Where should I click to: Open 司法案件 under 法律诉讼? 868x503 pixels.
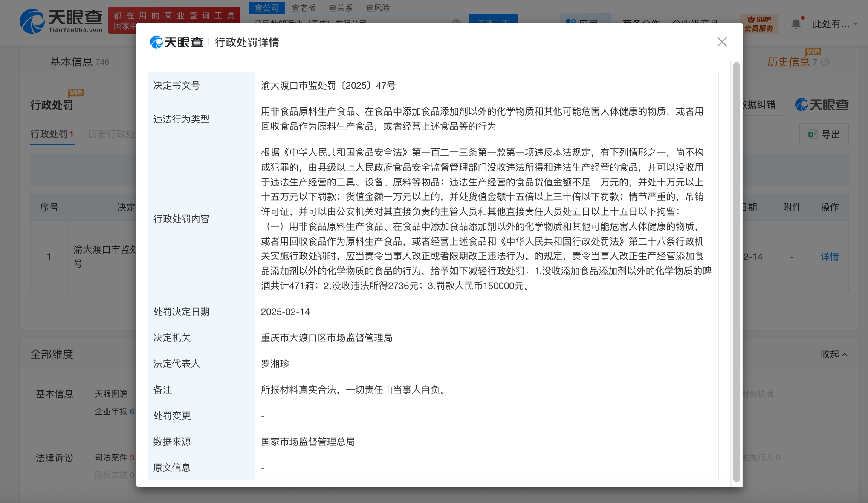[x=111, y=457]
